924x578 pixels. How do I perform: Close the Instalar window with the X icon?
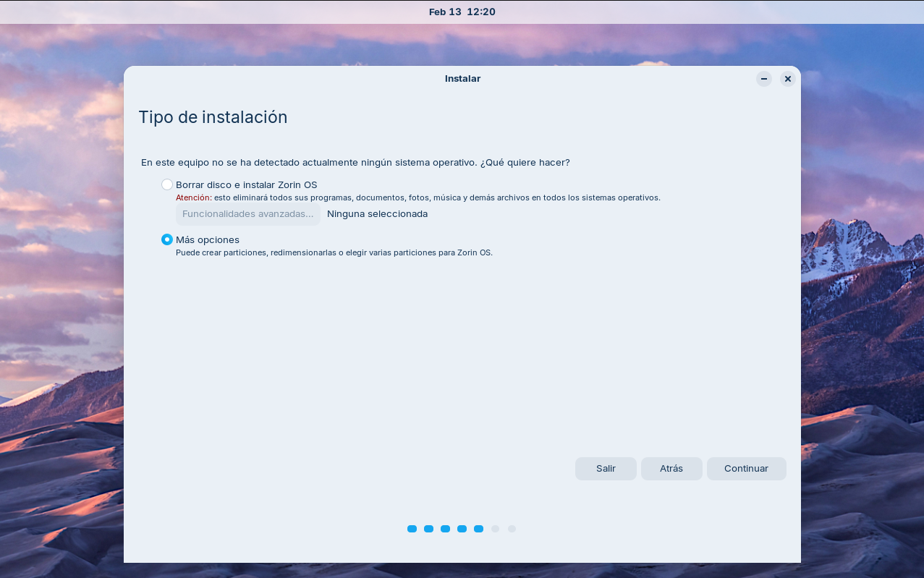788,79
